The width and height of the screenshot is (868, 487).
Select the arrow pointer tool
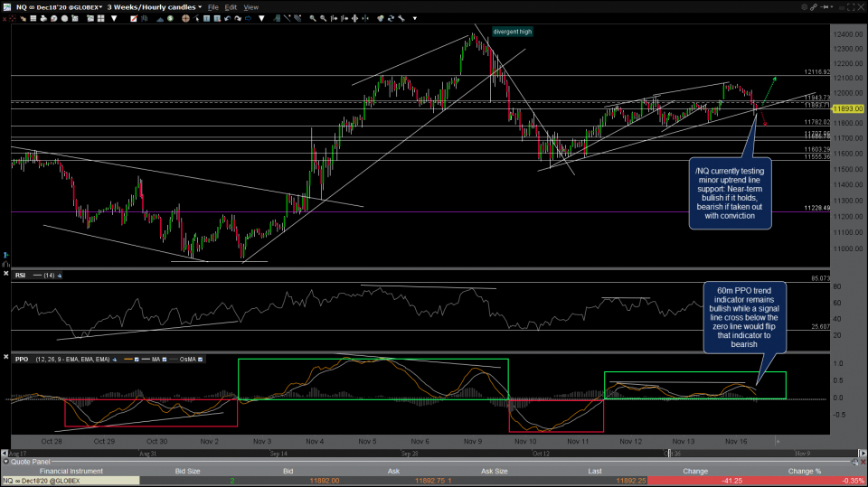coord(196,18)
